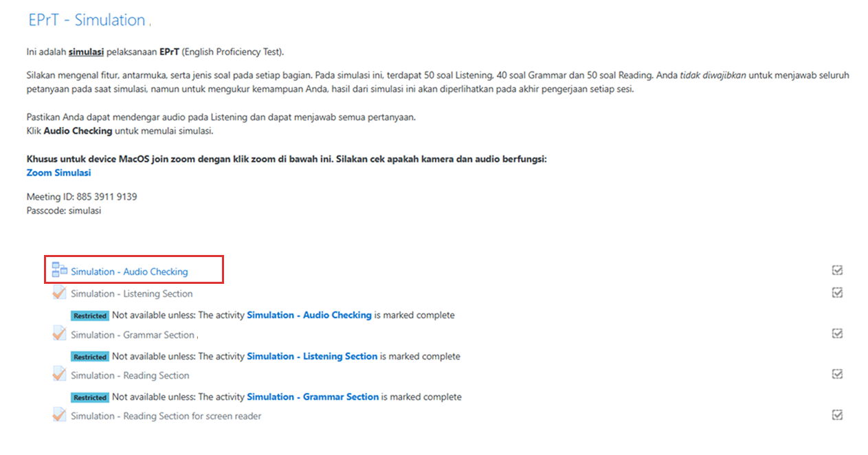Screen dimensions: 868x455
Task: Open the greyed Simulation - Listening Section title
Action: coord(131,293)
